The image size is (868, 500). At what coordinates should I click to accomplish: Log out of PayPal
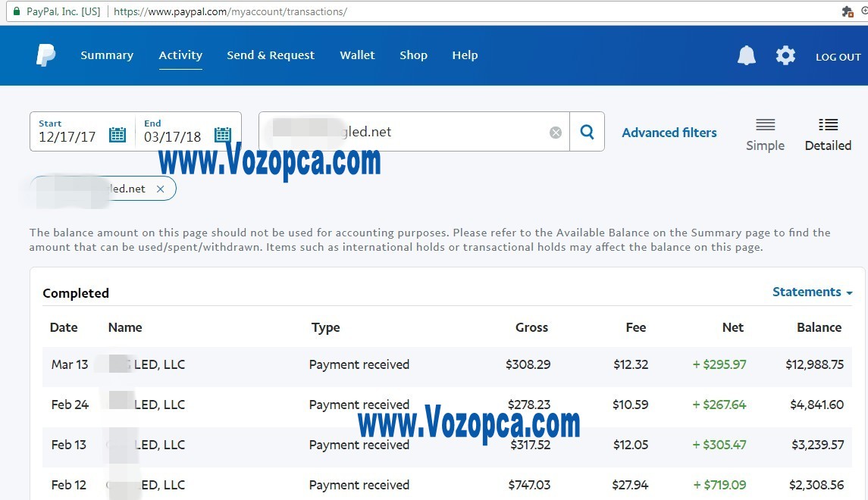point(838,57)
